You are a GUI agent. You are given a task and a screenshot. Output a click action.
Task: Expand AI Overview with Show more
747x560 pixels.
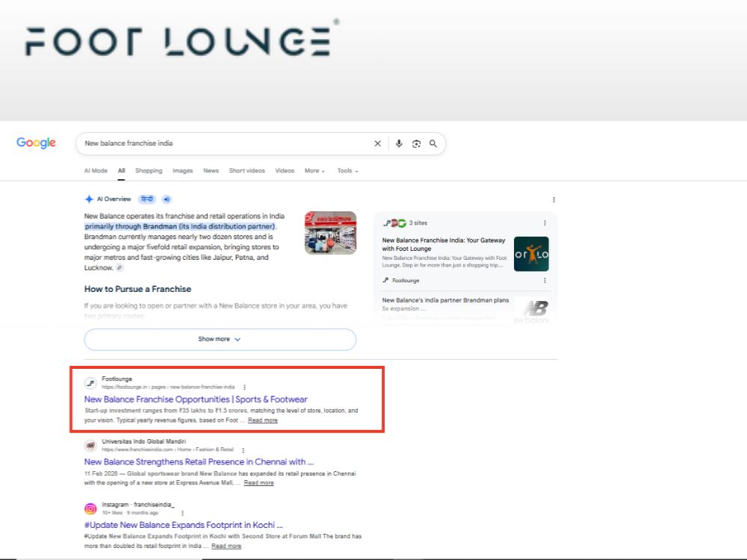point(220,339)
